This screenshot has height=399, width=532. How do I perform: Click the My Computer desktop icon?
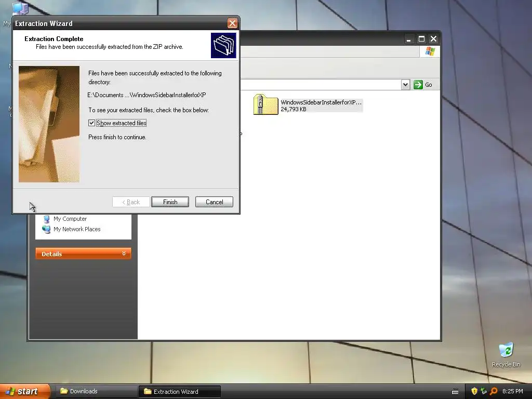tap(20, 9)
